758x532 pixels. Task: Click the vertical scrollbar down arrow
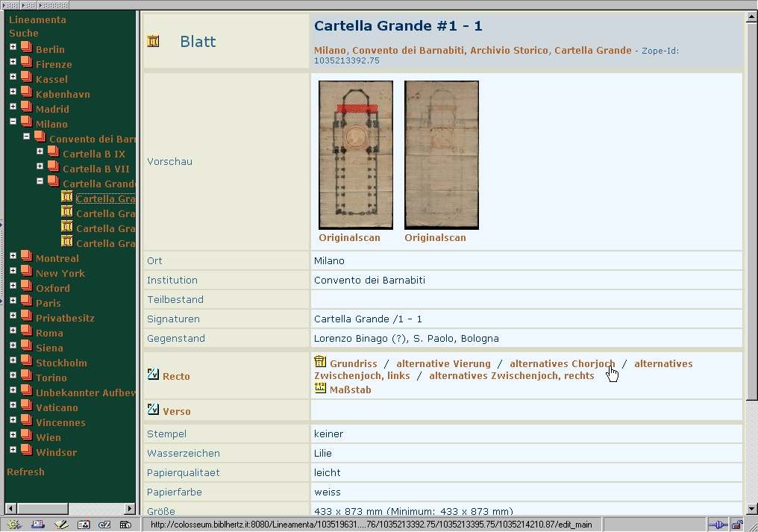751,509
